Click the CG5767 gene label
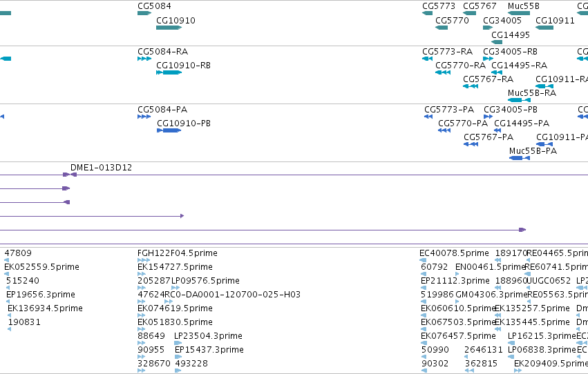Image resolution: width=588 pixels, height=374 pixels. (480, 6)
